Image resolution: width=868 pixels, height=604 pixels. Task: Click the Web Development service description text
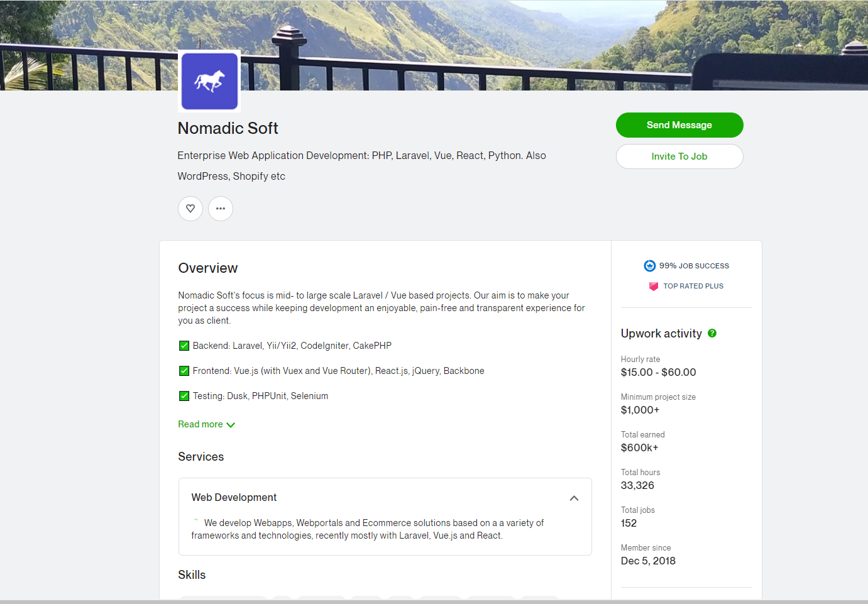click(x=368, y=529)
